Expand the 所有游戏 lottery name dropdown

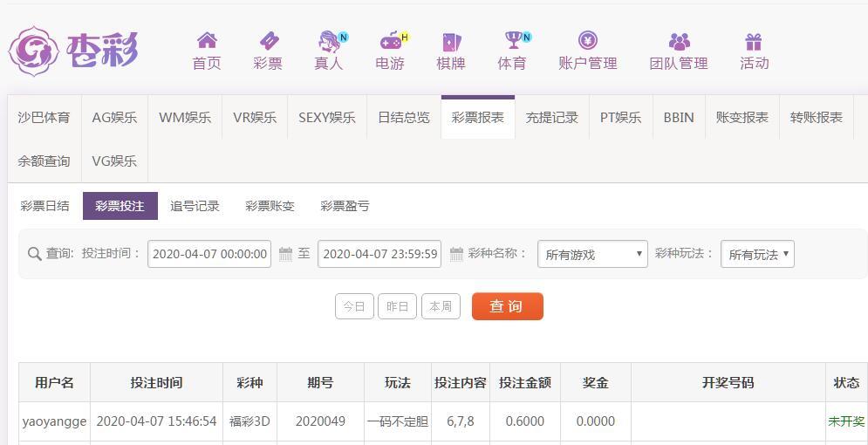[592, 254]
